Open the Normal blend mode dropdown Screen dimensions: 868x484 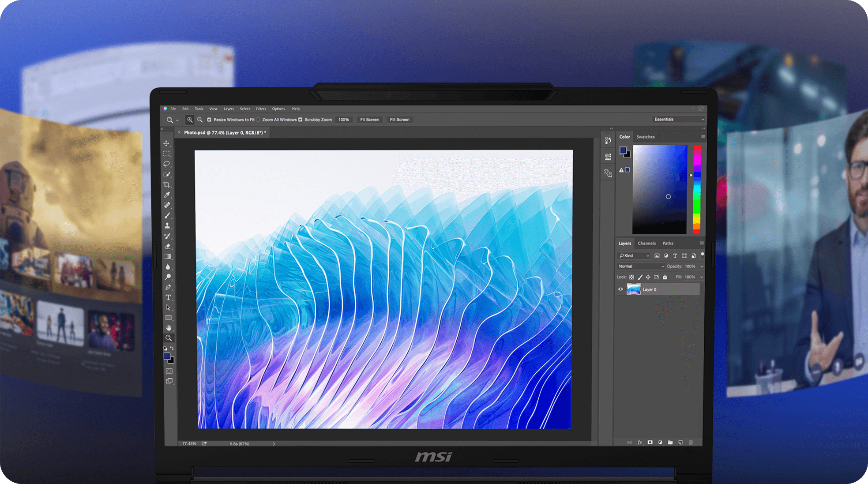(x=640, y=266)
